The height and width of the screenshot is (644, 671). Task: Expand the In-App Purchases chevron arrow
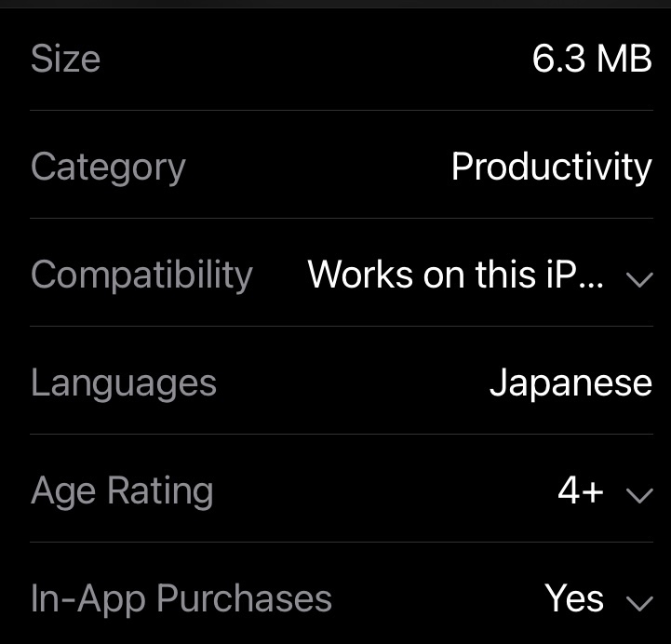click(639, 602)
